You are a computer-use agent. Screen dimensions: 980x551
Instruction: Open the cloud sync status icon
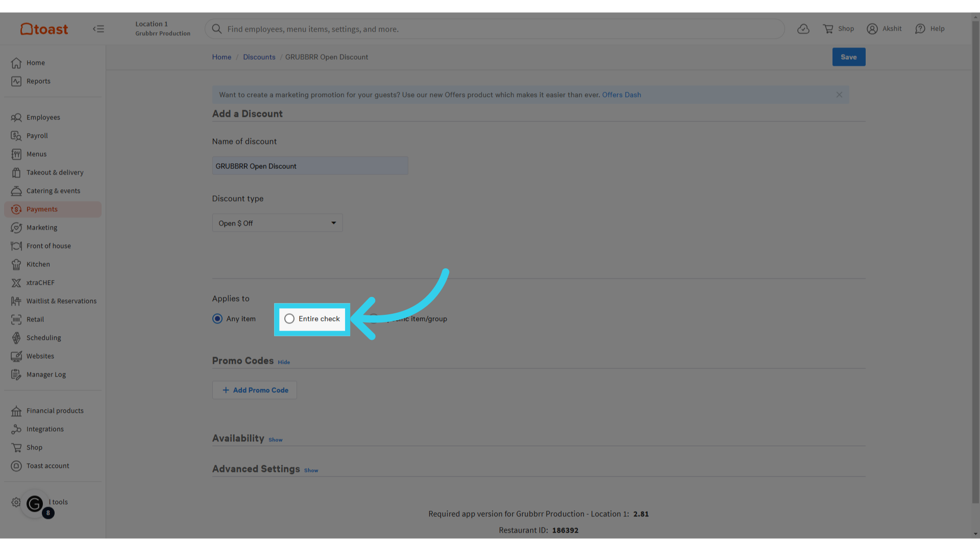tap(803, 29)
